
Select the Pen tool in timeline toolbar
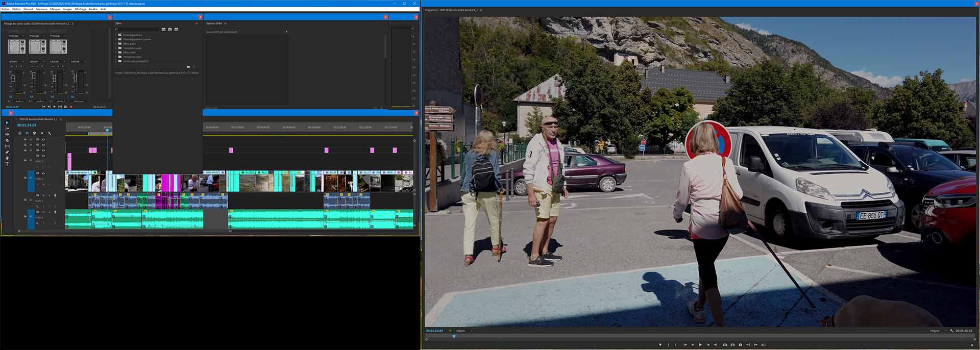pos(7,152)
